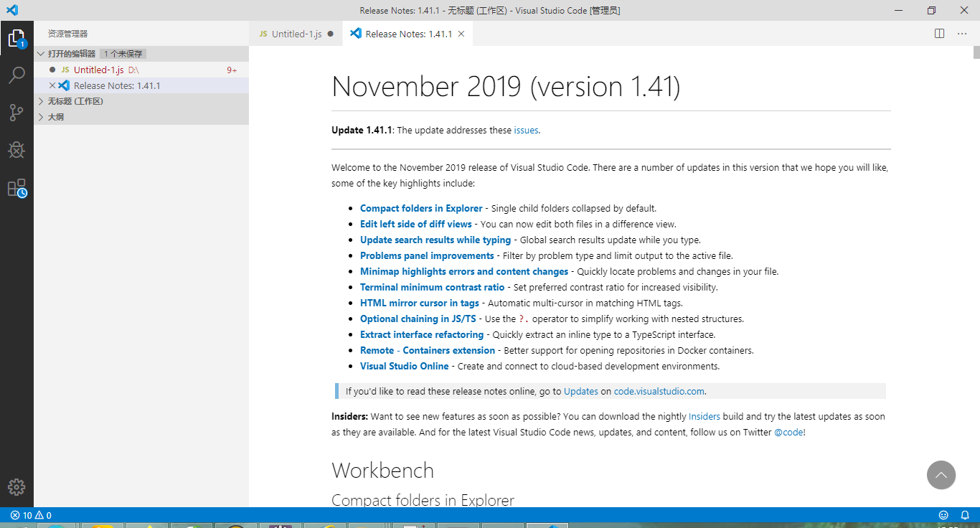Viewport: 980px width, 528px height.
Task: Select Release Notes: 1.41.1 in open editors
Action: tap(141, 85)
